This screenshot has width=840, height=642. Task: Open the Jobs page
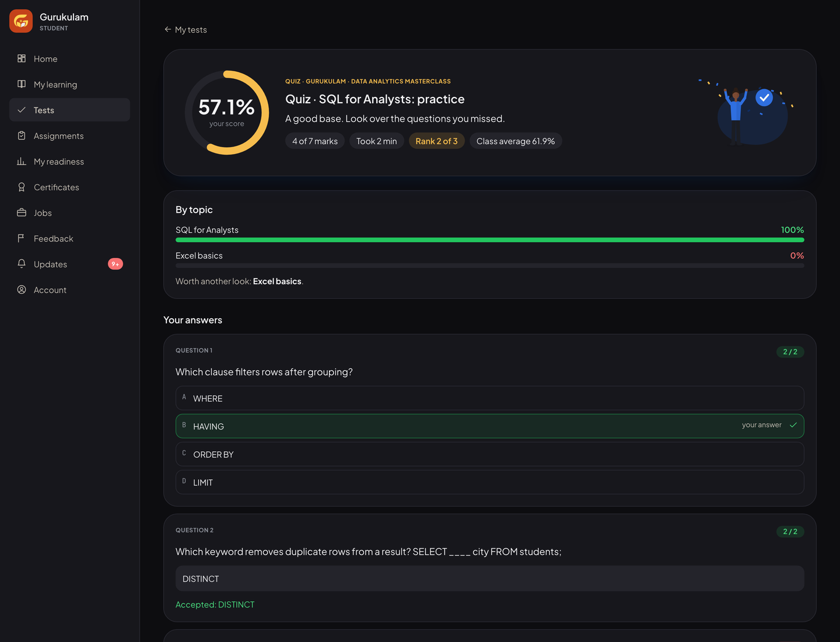coord(69,212)
